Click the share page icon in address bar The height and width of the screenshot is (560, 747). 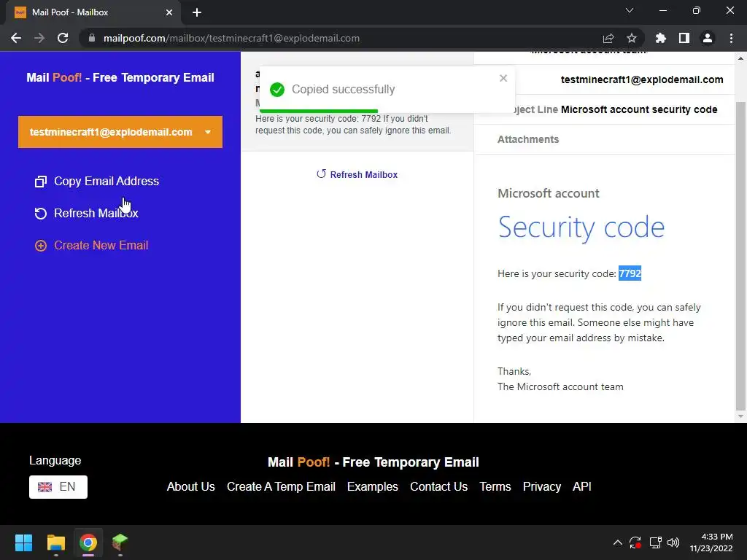[x=608, y=38]
